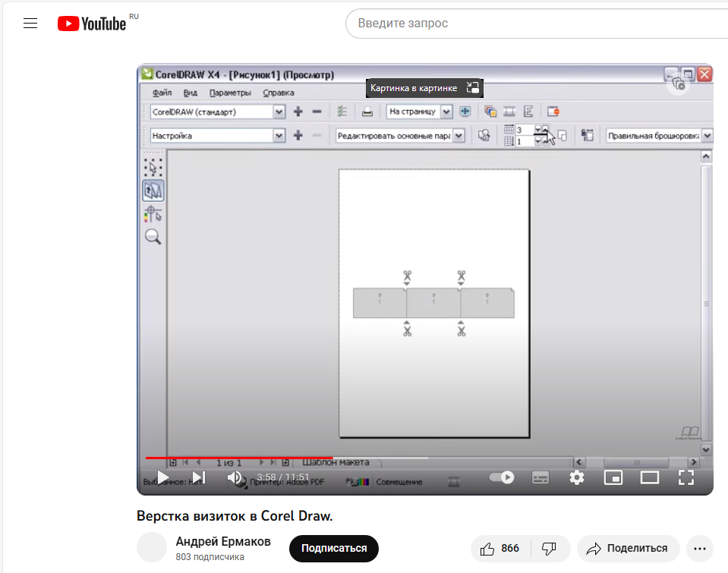Toggle theater mode
Screen dimensions: 728x573
[649, 477]
